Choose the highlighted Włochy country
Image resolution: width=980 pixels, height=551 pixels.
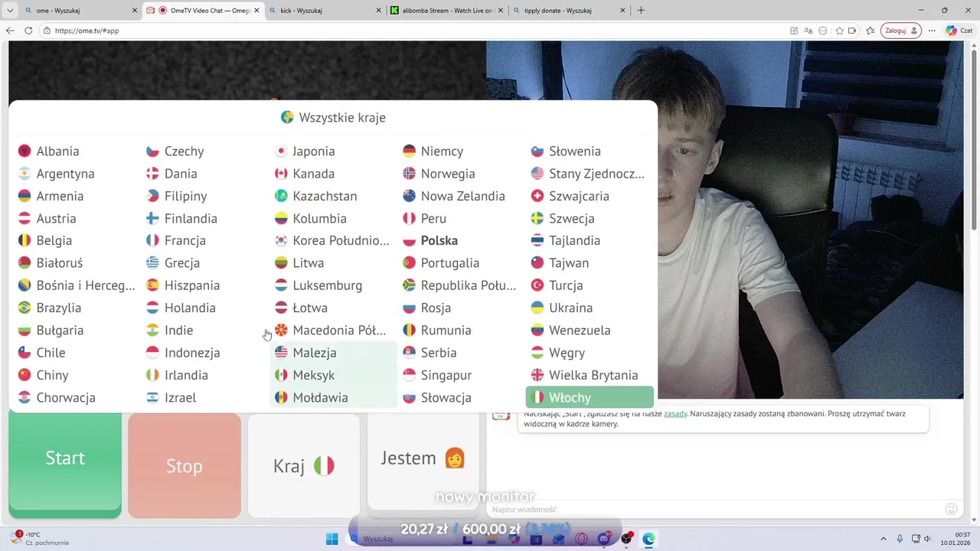point(590,397)
